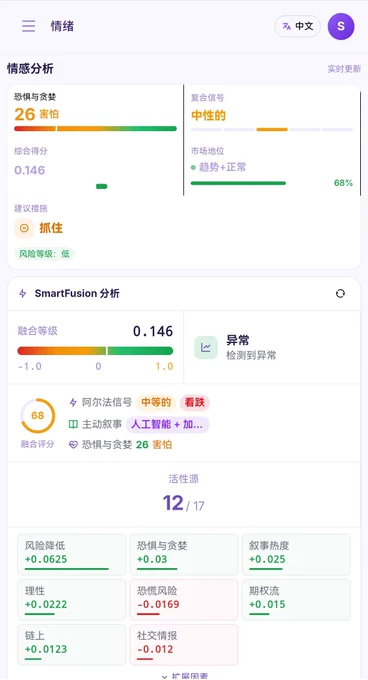Screen dimensions: 368x680
Task: Open the 社交情报 -0.012 factor card
Action: 184,645
